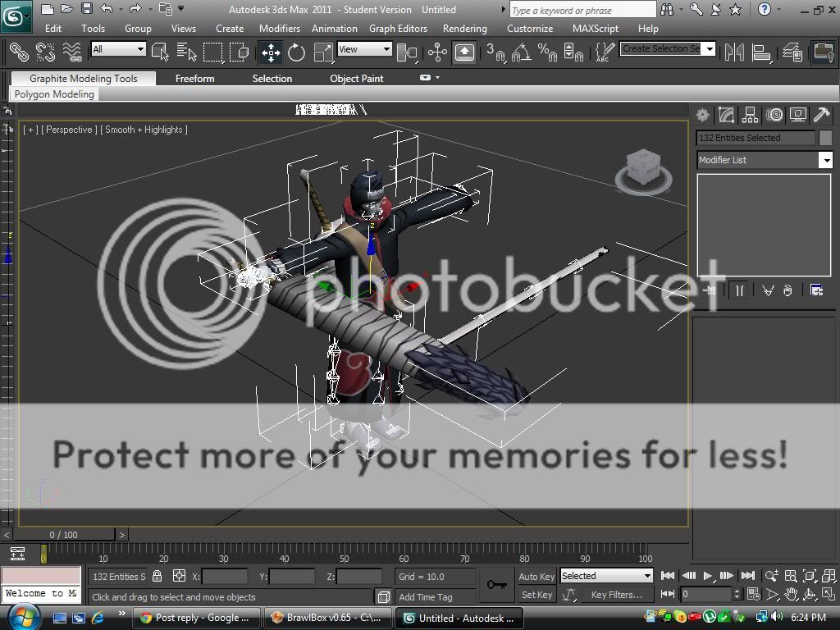840x630 pixels.
Task: Open the Rendering menu
Action: (465, 29)
